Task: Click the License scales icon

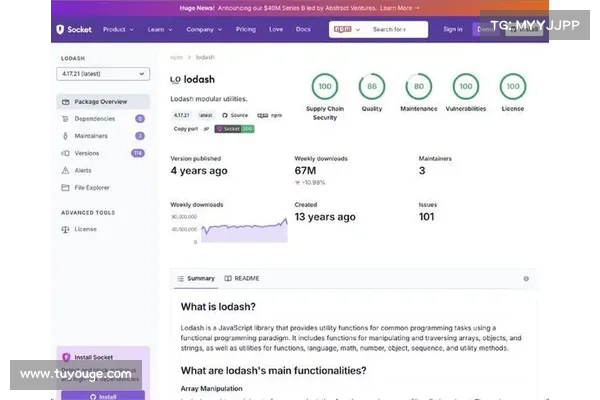Action: [65, 229]
